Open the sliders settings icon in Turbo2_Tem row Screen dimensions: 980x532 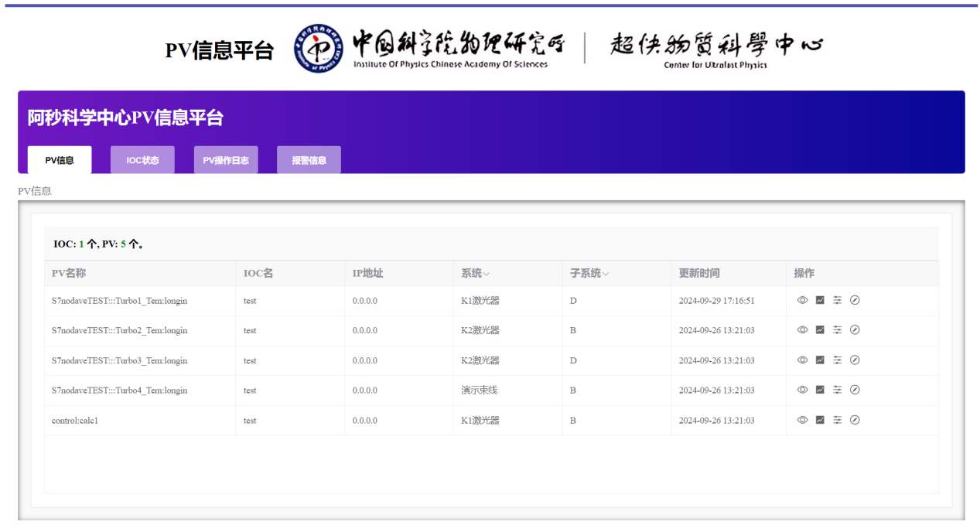837,329
